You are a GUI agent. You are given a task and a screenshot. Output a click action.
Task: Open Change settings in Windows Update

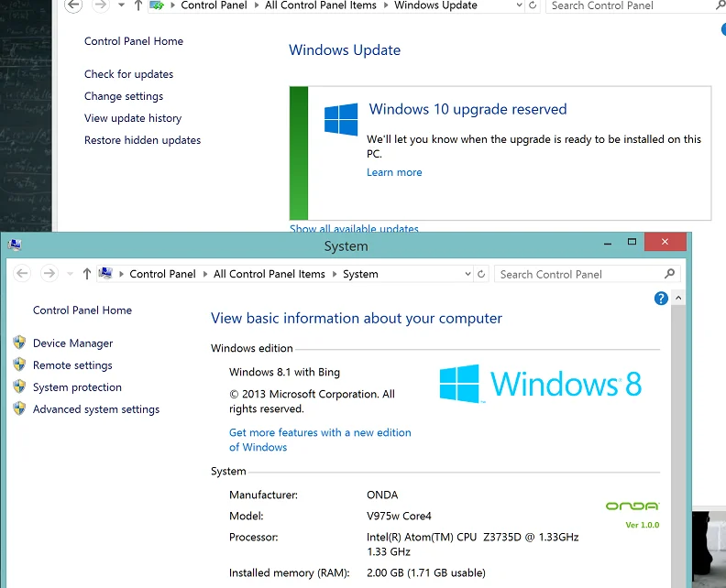pyautogui.click(x=124, y=96)
